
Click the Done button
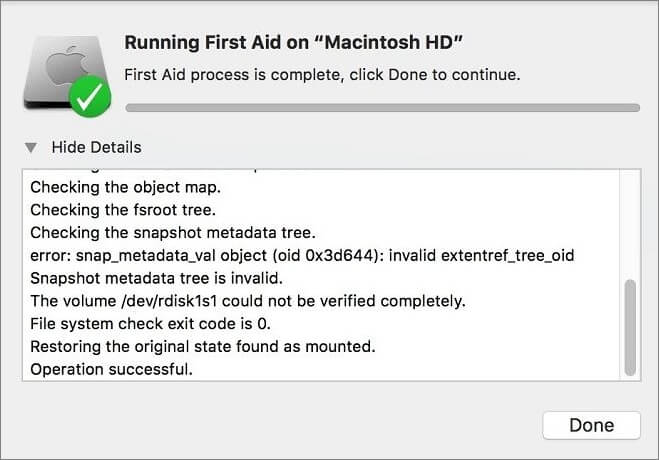coord(591,425)
